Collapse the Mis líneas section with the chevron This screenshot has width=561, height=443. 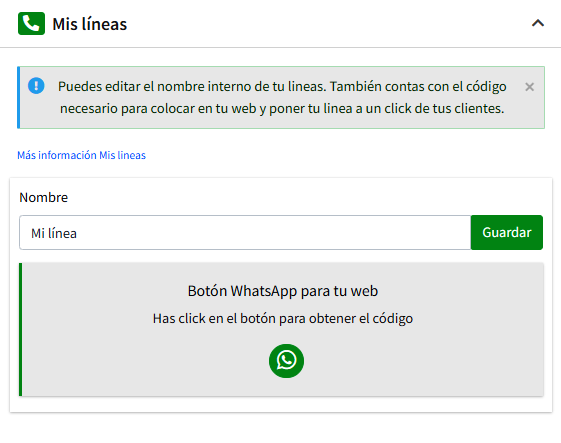[538, 24]
